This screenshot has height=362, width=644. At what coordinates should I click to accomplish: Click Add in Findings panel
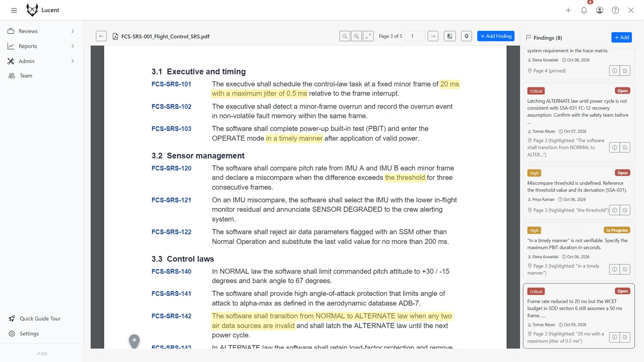621,37
